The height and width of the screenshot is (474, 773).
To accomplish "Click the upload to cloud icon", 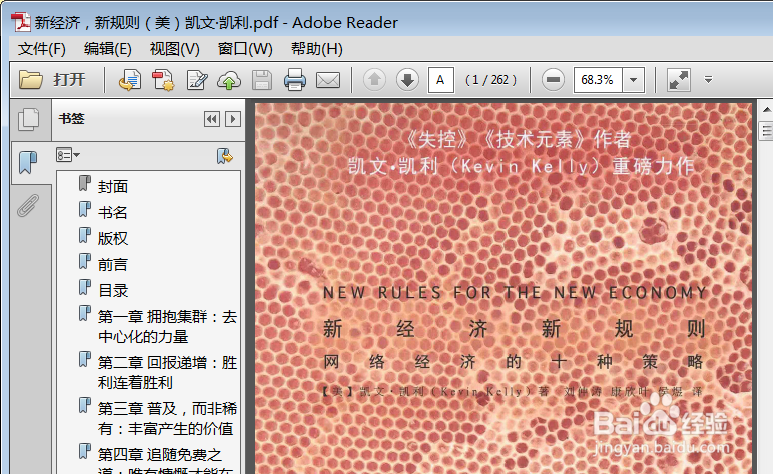I will click(229, 80).
